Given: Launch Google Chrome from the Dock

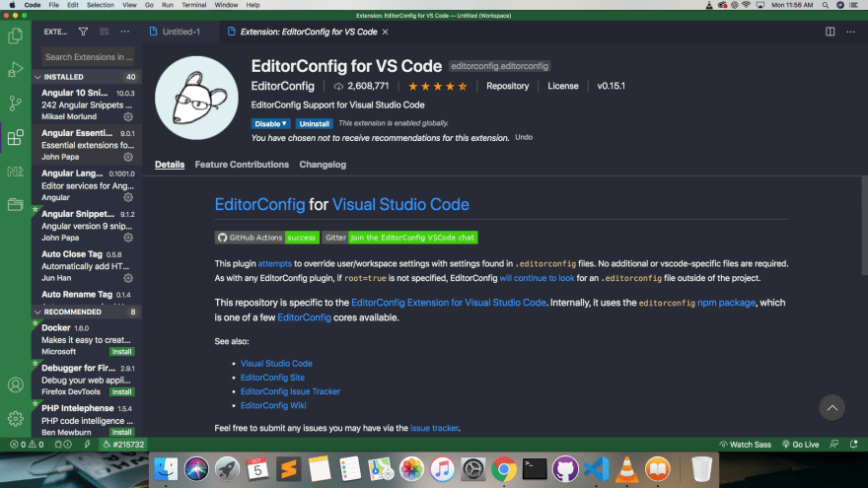Looking at the screenshot, I should (x=504, y=469).
